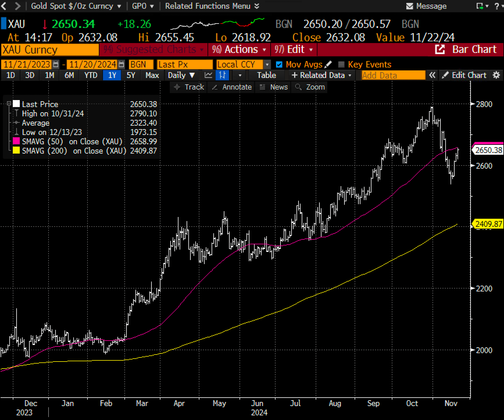This screenshot has width=504, height=420.
Task: Select the 3D range tab
Action: [x=30, y=75]
